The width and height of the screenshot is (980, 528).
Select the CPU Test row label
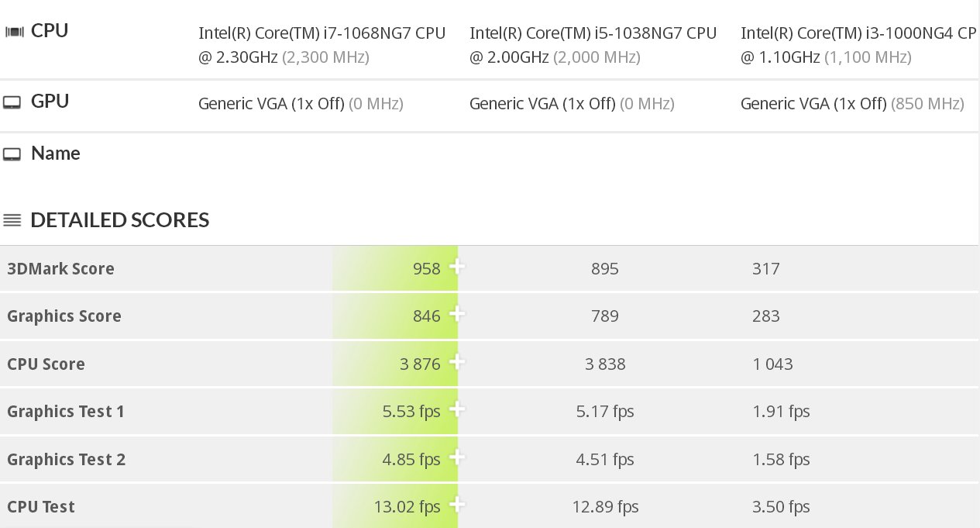tap(41, 507)
